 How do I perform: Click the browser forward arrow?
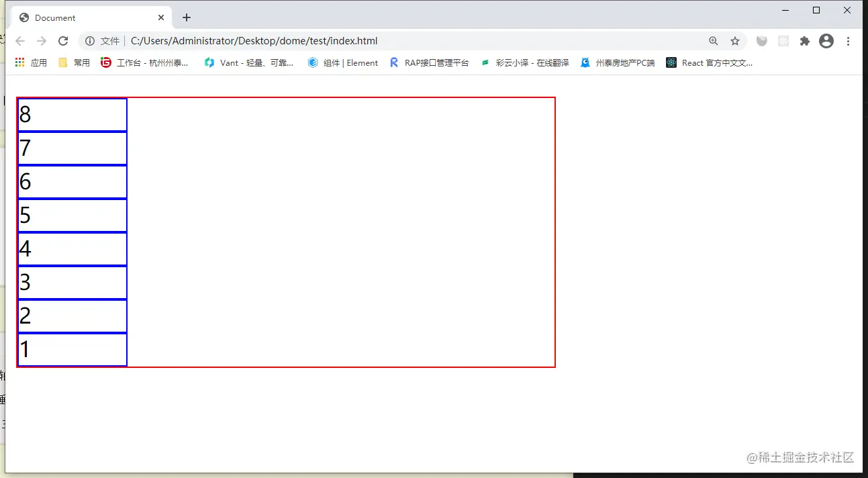pyautogui.click(x=42, y=41)
